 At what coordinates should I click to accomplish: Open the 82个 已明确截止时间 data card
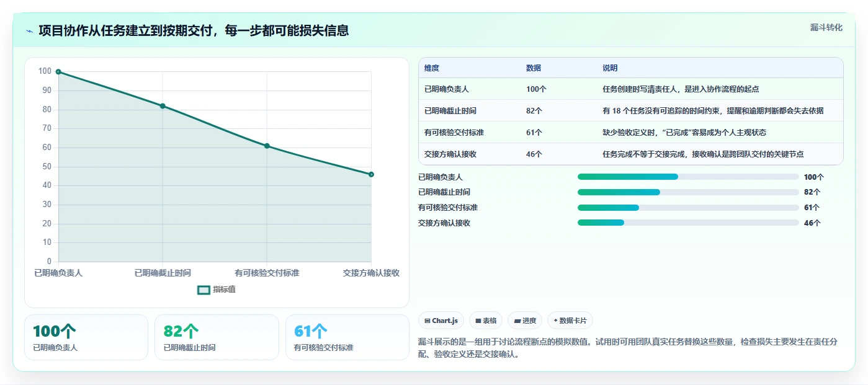pyautogui.click(x=217, y=337)
